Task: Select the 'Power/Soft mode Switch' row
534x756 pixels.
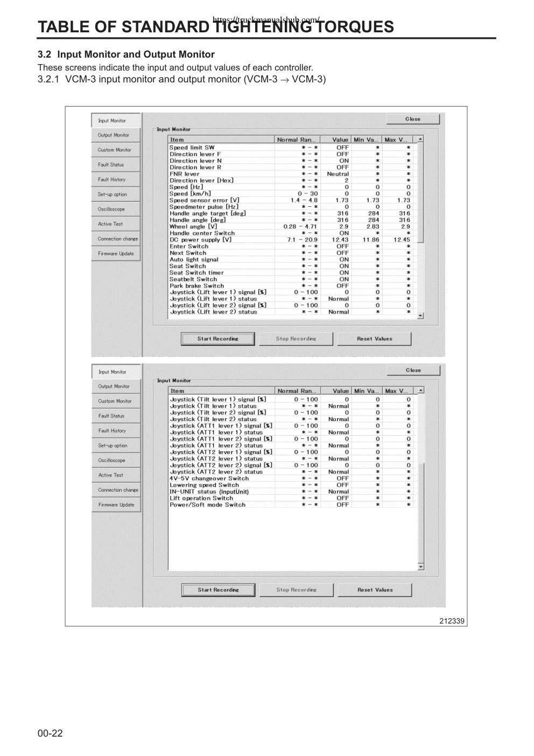Action: [x=292, y=505]
